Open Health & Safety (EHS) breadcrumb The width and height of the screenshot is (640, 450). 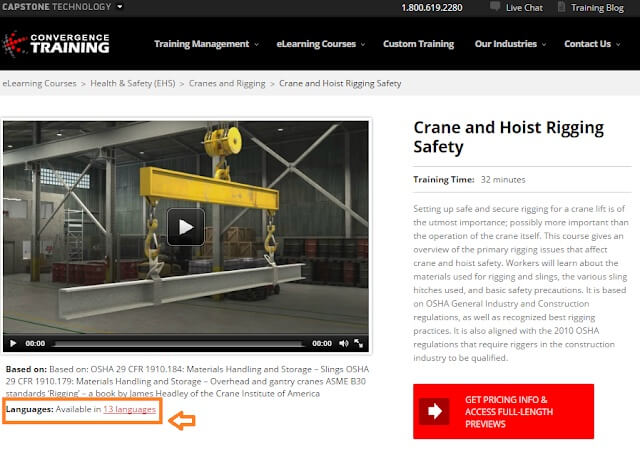(133, 83)
